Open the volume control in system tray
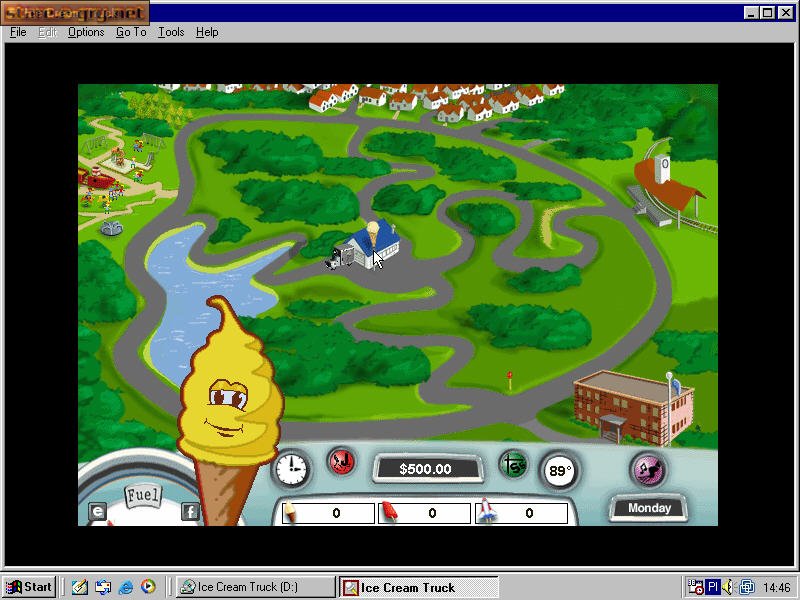Viewport: 800px width, 600px height. point(729,587)
